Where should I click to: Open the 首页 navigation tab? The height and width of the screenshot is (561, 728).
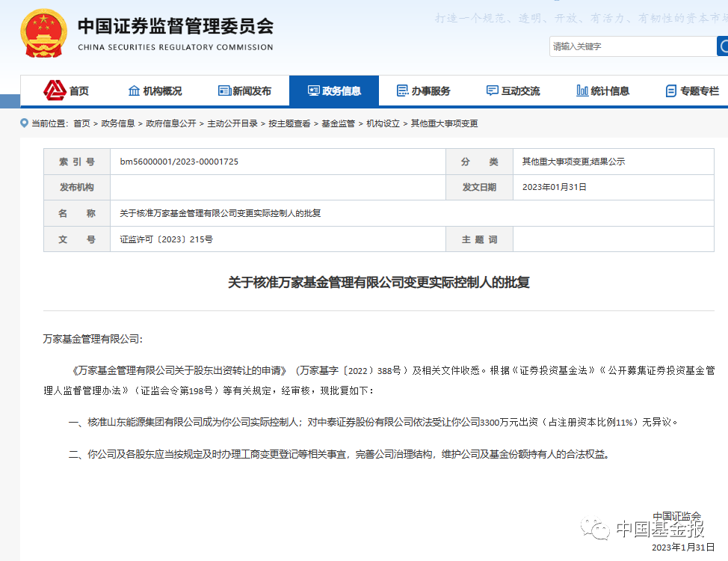tap(66, 91)
